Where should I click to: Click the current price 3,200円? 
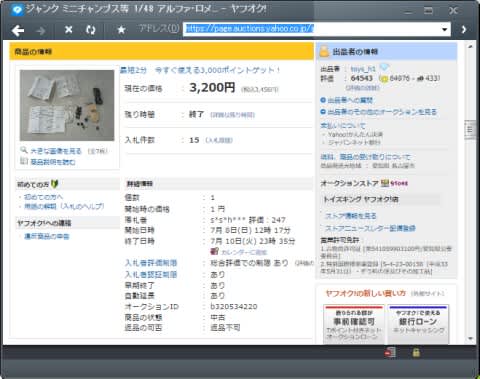[x=212, y=88]
